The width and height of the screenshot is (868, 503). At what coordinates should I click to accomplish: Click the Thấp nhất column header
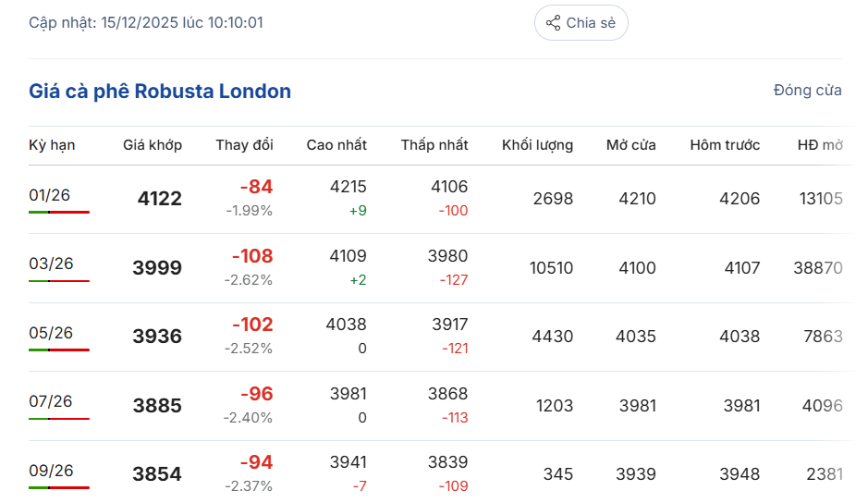click(434, 144)
